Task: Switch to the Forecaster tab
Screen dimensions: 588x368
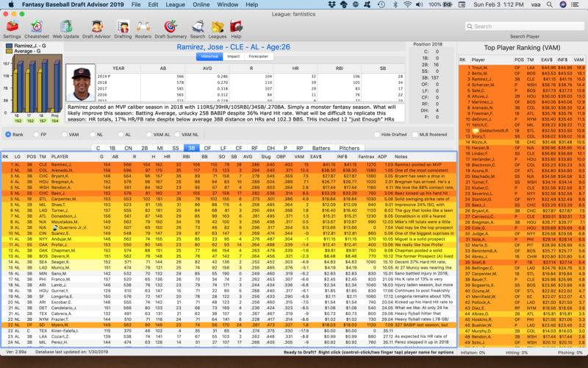Action: click(x=258, y=56)
